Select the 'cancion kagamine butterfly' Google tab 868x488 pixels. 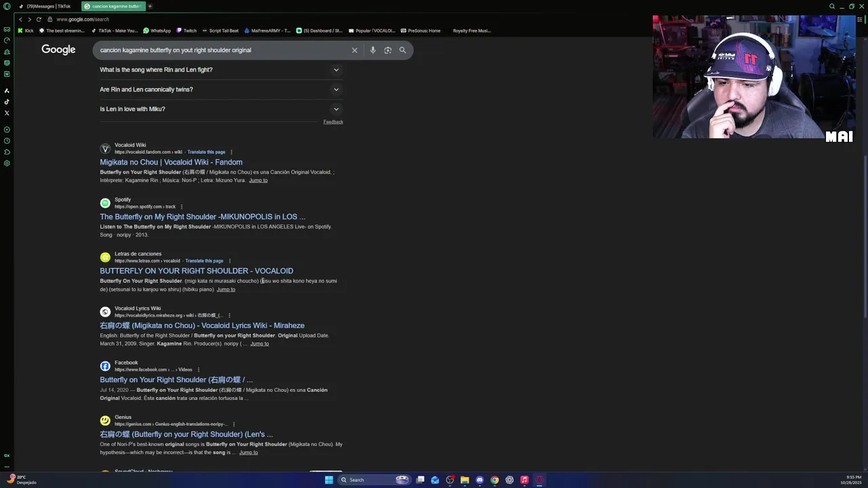pos(113,6)
